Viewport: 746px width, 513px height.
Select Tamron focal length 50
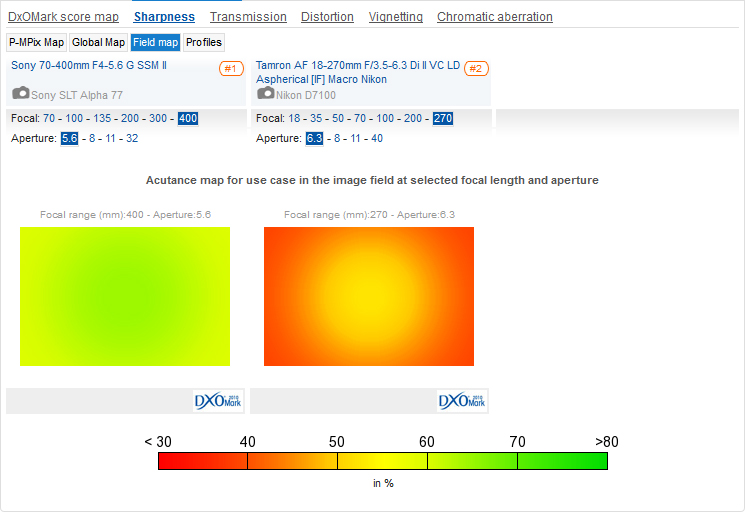coord(338,118)
